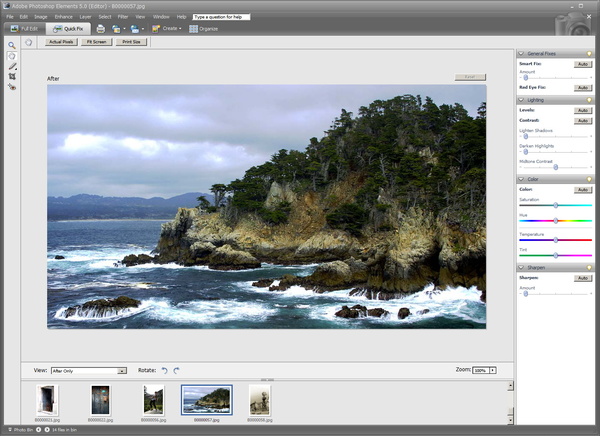Click the hand icon in options bar

[x=28, y=42]
